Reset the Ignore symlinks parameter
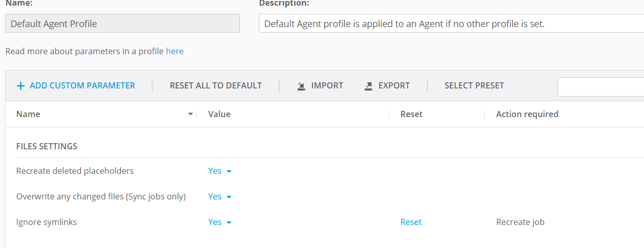This screenshot has height=248, width=644. tap(411, 222)
